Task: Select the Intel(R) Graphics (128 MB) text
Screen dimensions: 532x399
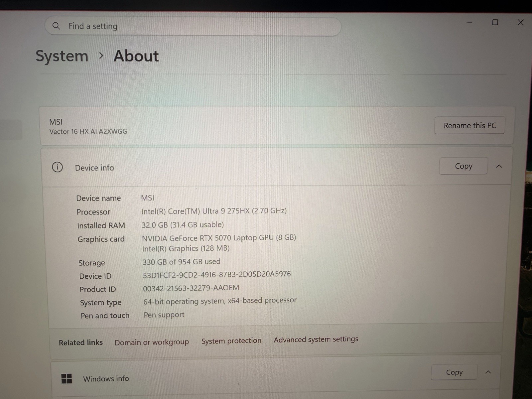Action: tap(186, 248)
